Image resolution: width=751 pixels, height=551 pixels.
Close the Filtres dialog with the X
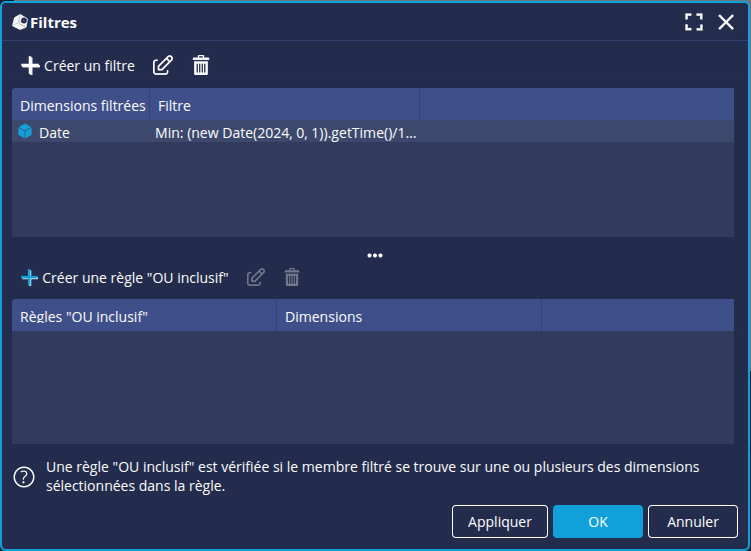click(727, 22)
